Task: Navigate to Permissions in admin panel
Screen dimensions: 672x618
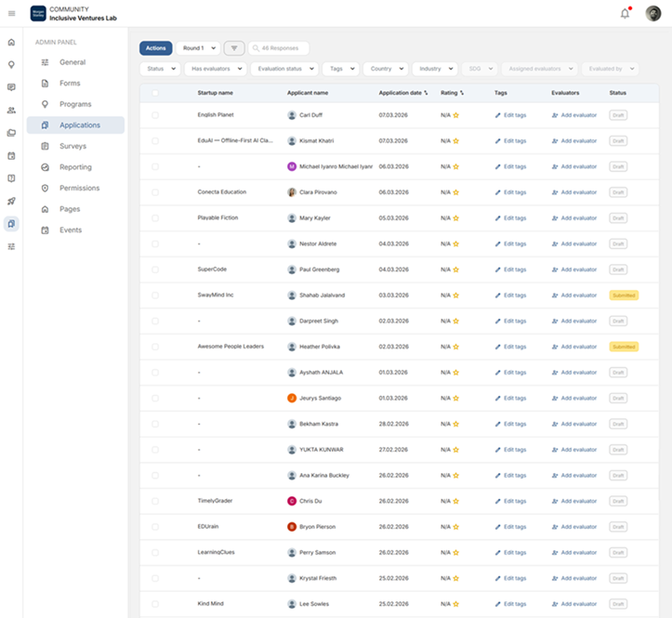Action: click(x=79, y=188)
